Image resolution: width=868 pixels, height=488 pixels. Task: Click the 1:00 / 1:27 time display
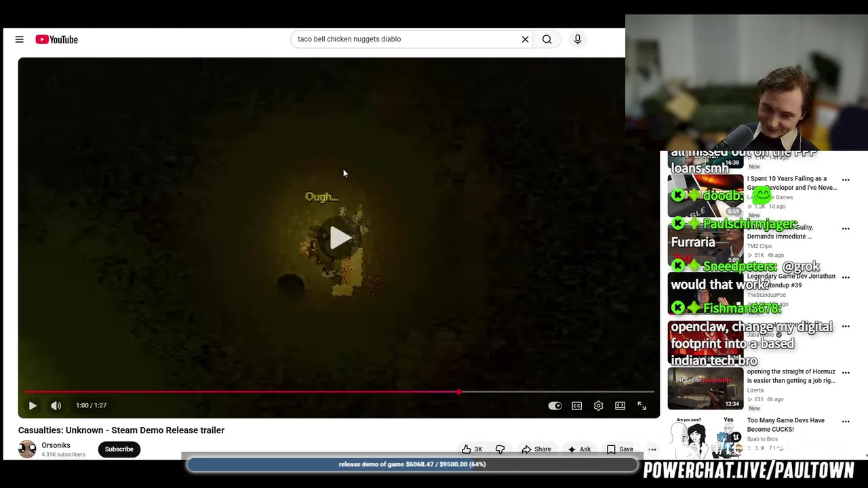pyautogui.click(x=91, y=405)
